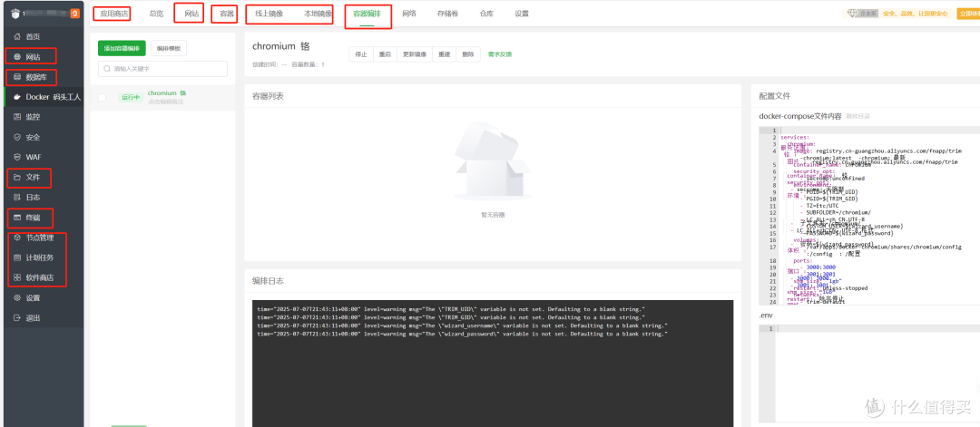Click the 退出 logout icon in sidebar
Image resolution: width=980 pixels, height=427 pixels.
[17, 317]
